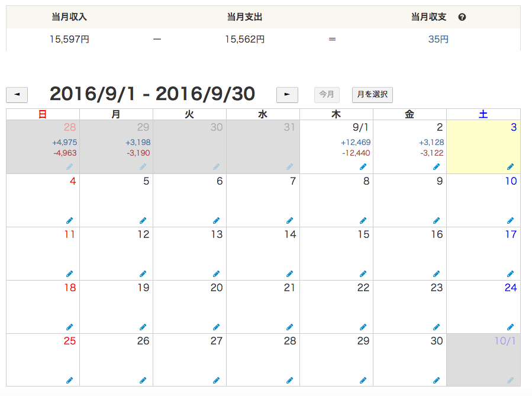Viewport: 532px width, 396px height.
Task: Open edit pencil for day 16
Action: [436, 274]
